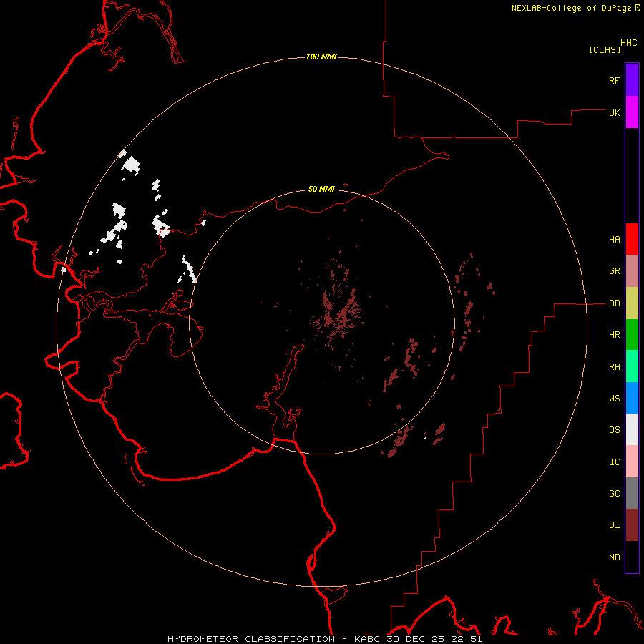Click the GR legend label
Image resolution: width=644 pixels, height=644 pixels.
tap(614, 271)
